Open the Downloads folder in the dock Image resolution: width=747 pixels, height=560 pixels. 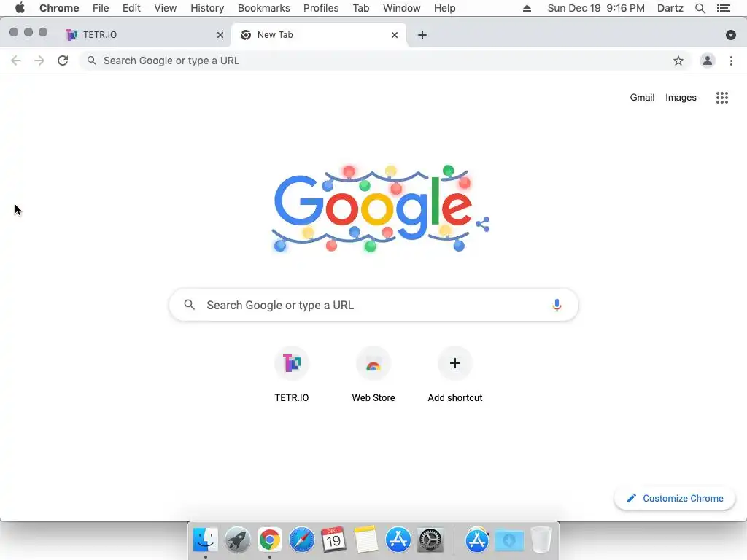pos(509,540)
